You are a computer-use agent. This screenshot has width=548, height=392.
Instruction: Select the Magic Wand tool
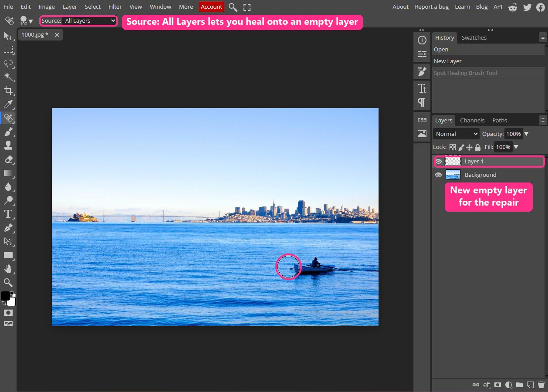tap(8, 77)
